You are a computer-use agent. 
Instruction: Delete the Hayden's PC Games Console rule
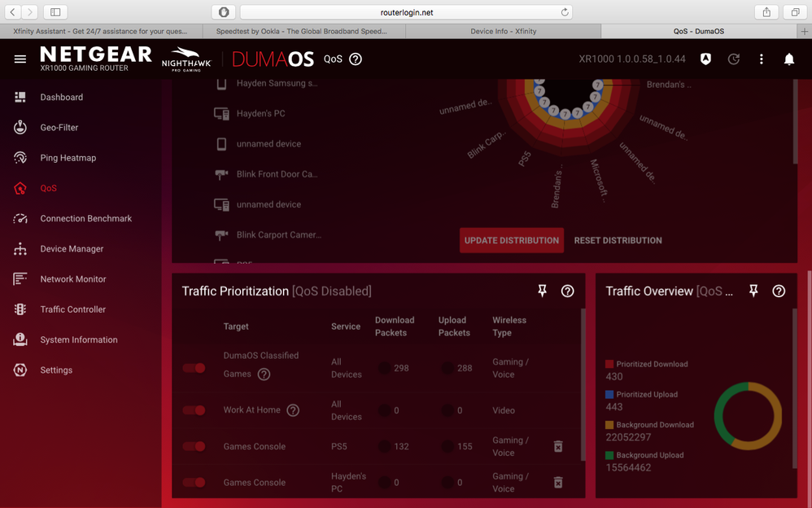coord(558,483)
